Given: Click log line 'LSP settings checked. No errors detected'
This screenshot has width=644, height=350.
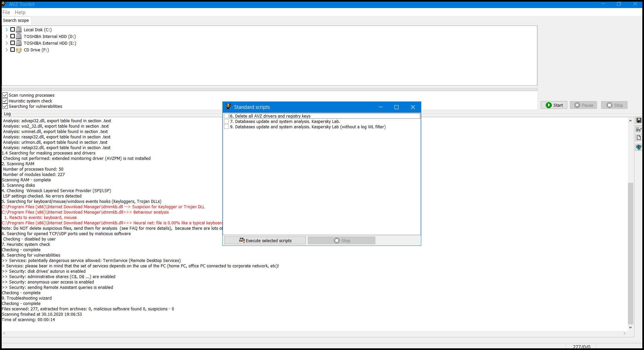Looking at the screenshot, I should click(x=42, y=196).
